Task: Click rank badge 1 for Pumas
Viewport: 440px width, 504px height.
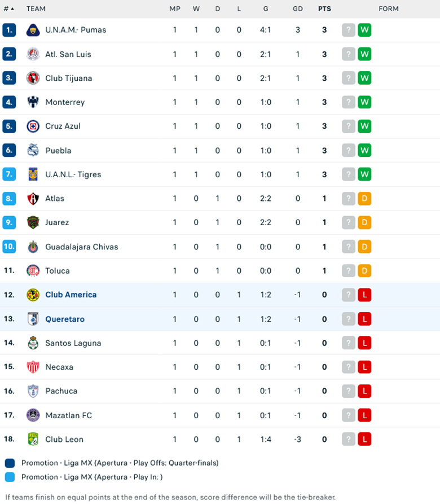Action: tap(9, 30)
